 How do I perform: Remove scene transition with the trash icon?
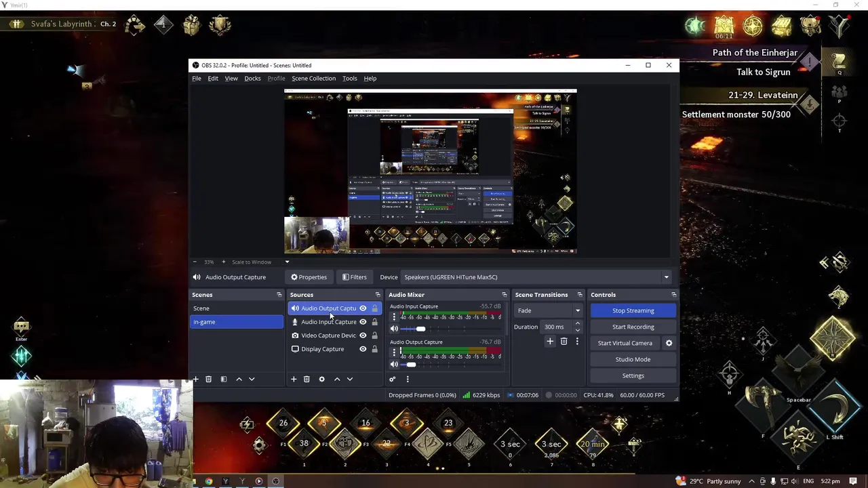(x=564, y=342)
